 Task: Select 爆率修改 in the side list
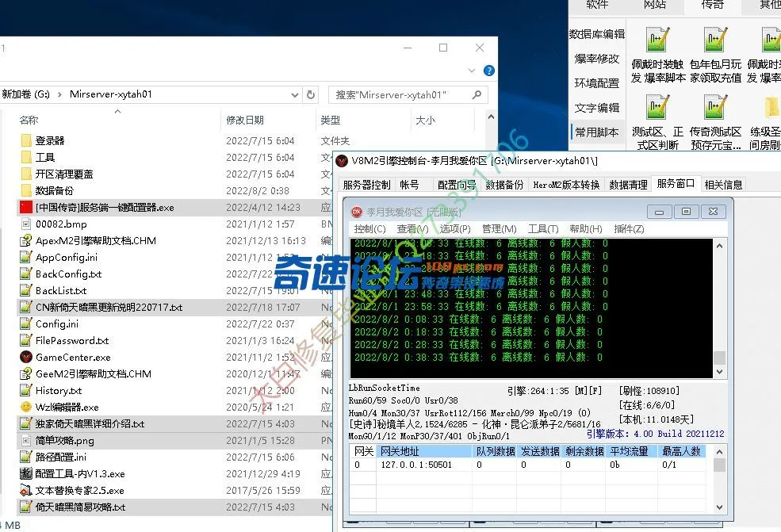[597, 59]
